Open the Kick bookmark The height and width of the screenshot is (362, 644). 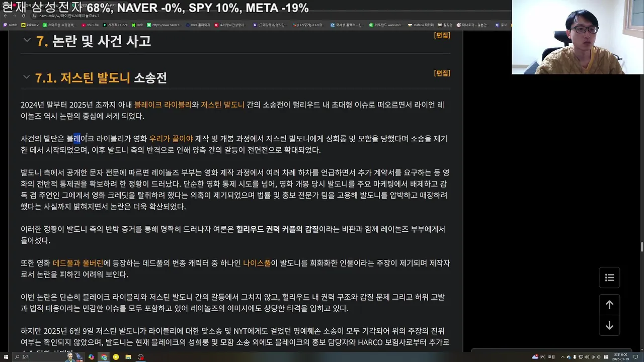(x=138, y=25)
